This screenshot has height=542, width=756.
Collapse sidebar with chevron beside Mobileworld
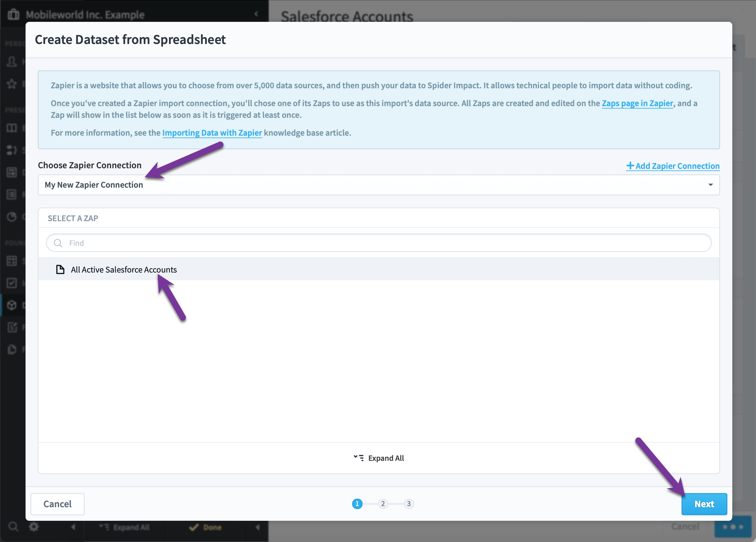(x=256, y=14)
